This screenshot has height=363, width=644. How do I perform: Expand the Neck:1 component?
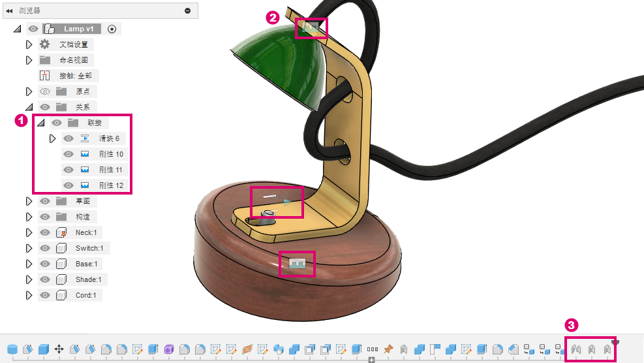pyautogui.click(x=29, y=232)
